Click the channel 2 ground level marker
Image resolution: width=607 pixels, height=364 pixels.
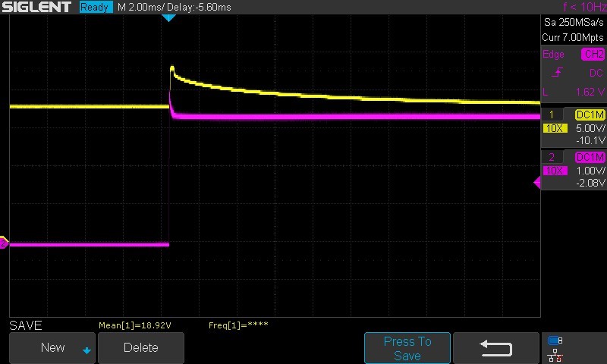(x=4, y=243)
